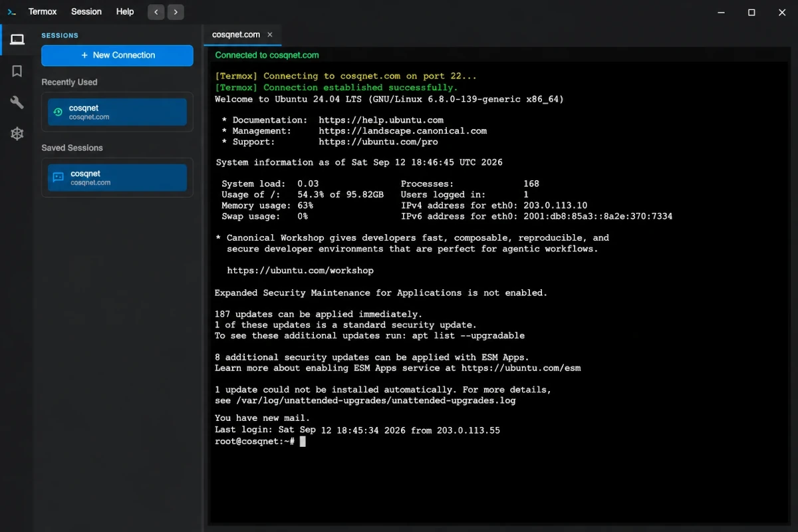
Task: Open the Sessions computer icon in sidebar
Action: 17,39
